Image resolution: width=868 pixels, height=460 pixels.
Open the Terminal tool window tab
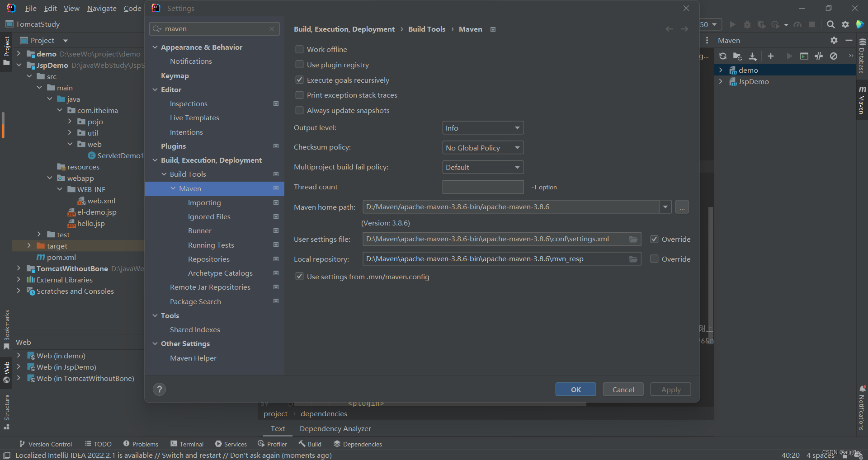pyautogui.click(x=187, y=444)
